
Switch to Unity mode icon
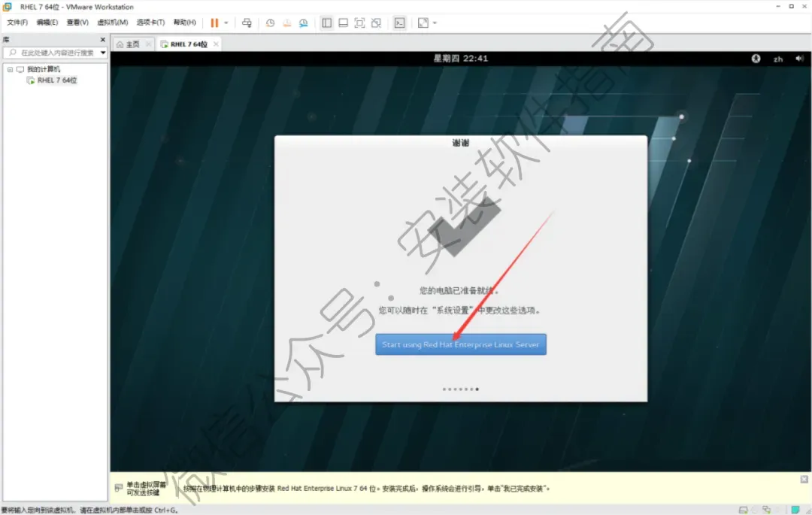pyautogui.click(x=377, y=23)
